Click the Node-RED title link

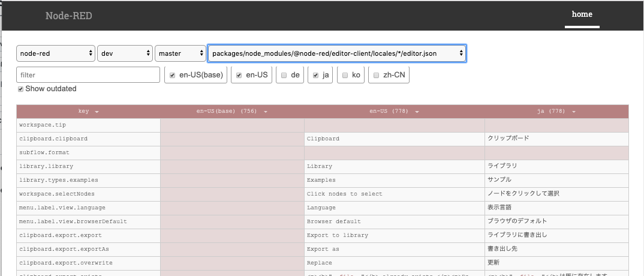point(68,16)
